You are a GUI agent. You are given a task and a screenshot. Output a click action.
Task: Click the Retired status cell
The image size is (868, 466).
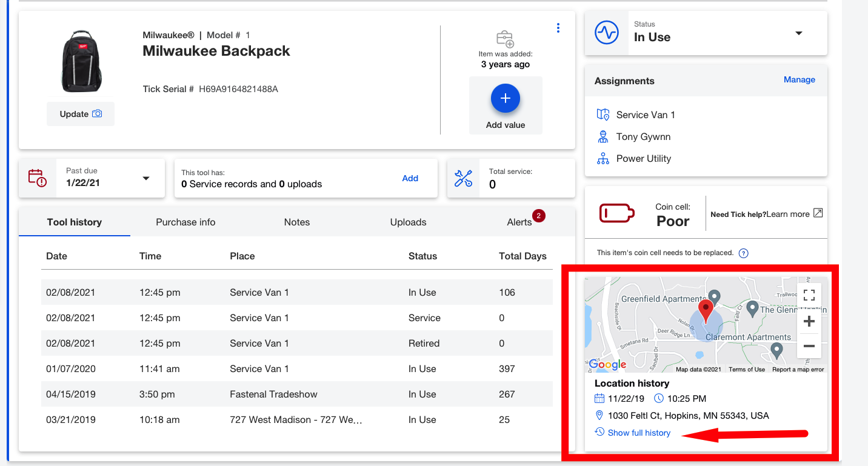pos(424,343)
